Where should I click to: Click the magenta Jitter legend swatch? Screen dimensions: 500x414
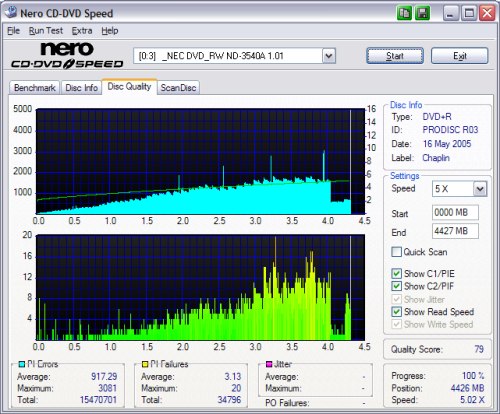[x=269, y=364]
